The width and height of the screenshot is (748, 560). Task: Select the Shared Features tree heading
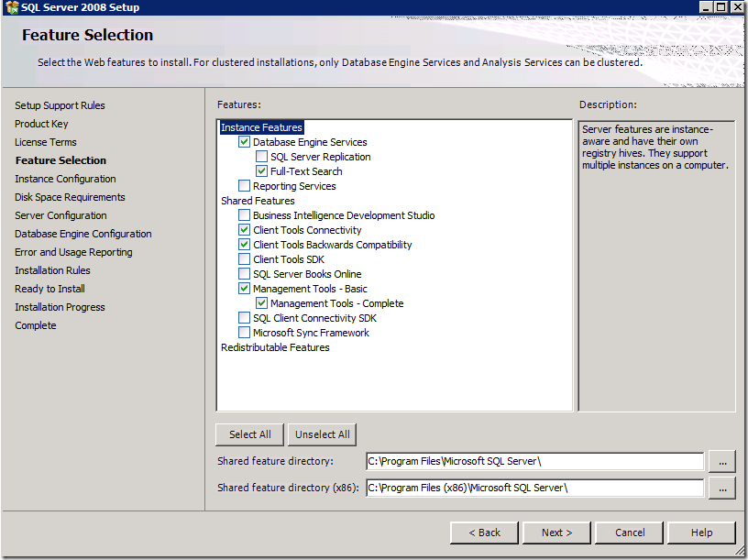(258, 201)
